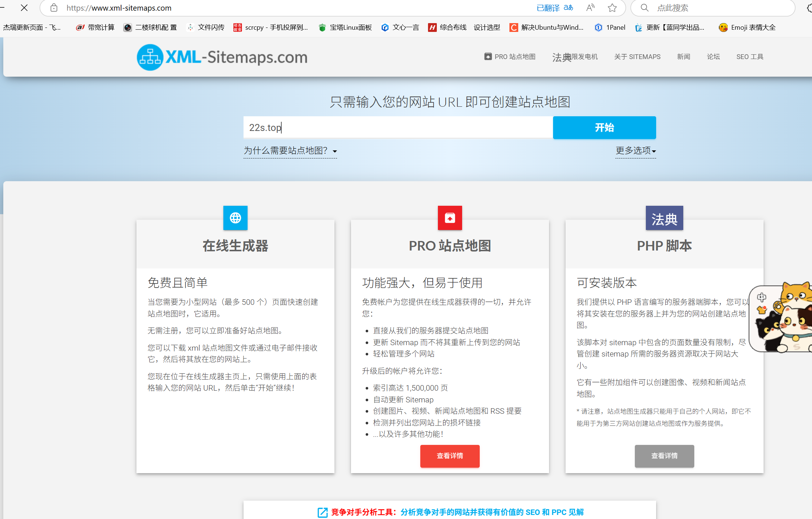
Task: Click the purple 法典 icon above PHP 脚本
Action: tap(665, 218)
